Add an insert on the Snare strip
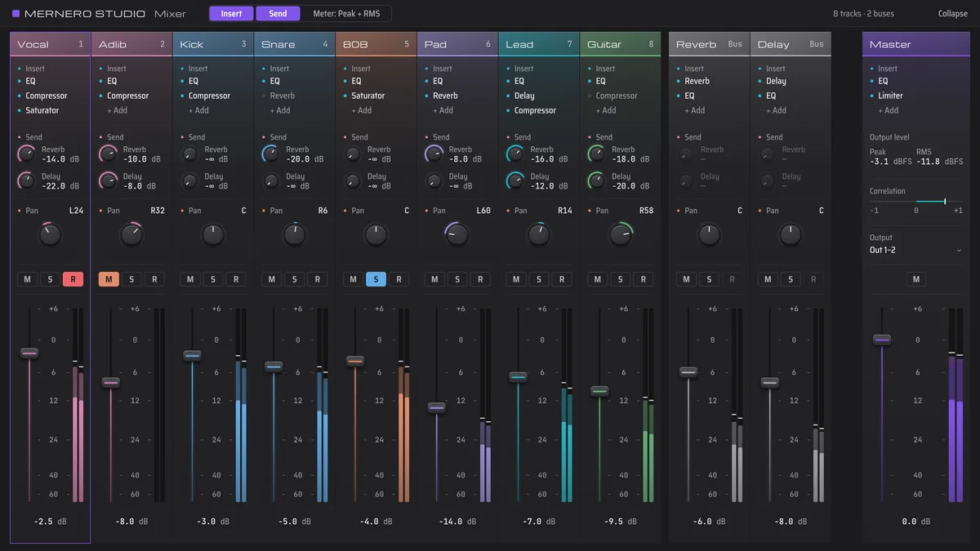This screenshot has width=980, height=551. point(279,110)
